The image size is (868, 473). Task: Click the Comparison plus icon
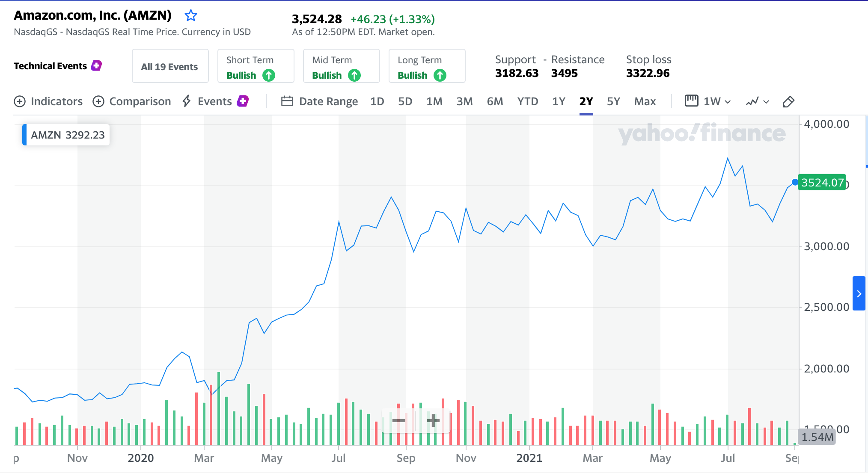point(98,101)
